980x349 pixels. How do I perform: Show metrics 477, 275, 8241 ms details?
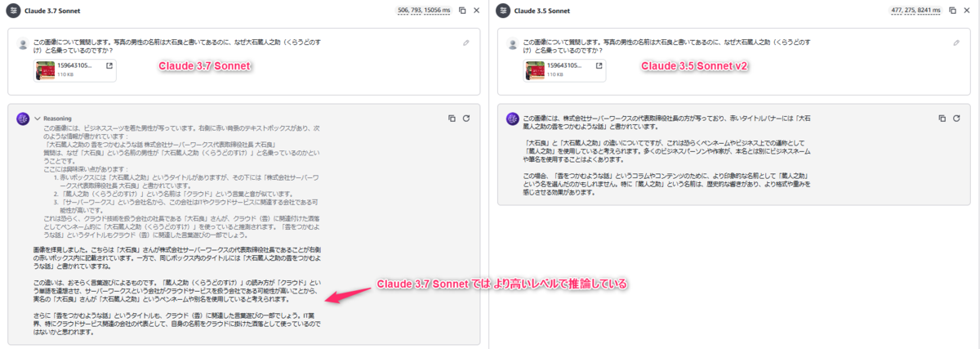[915, 11]
